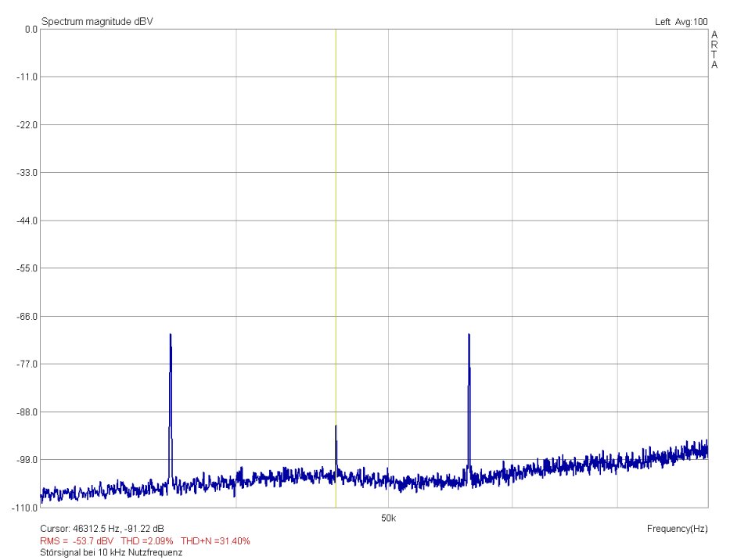Click the 0.0 label on the Y axis
Screen dimensions: 748x560
[x=31, y=29]
